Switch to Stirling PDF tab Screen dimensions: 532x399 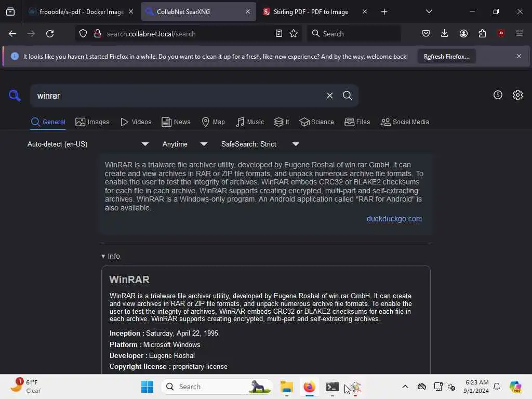coord(311,12)
